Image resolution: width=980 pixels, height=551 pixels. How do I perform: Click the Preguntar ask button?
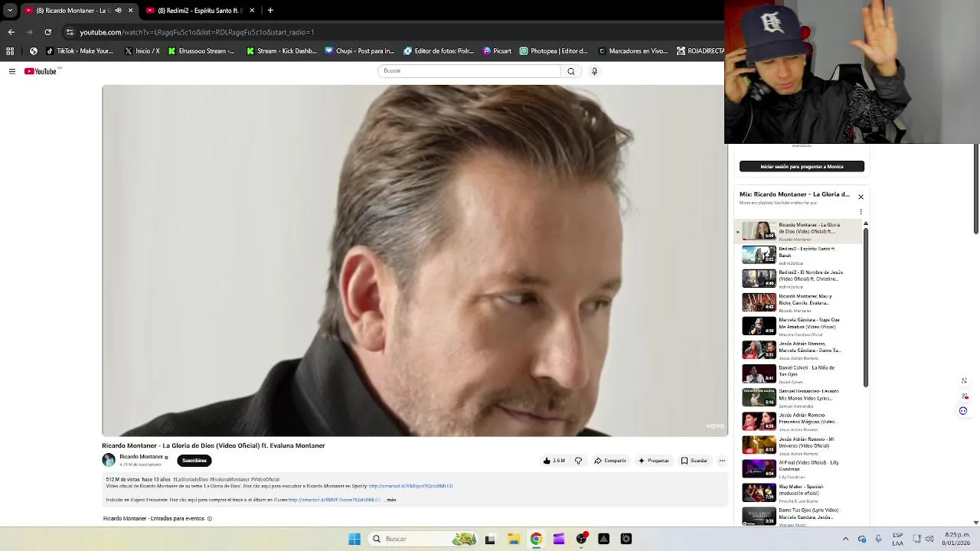[x=653, y=461]
